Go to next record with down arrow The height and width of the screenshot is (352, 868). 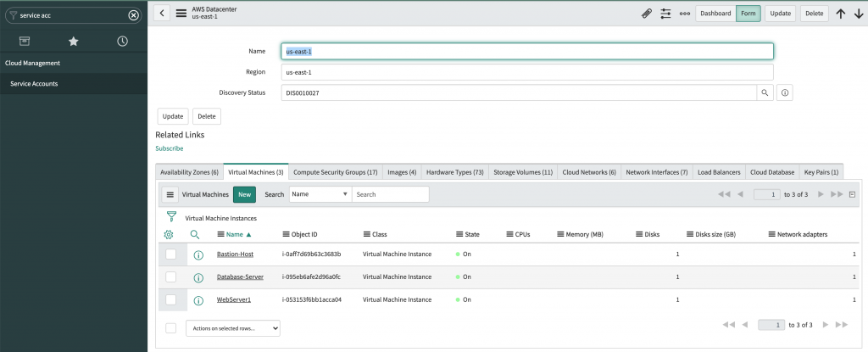(860, 14)
